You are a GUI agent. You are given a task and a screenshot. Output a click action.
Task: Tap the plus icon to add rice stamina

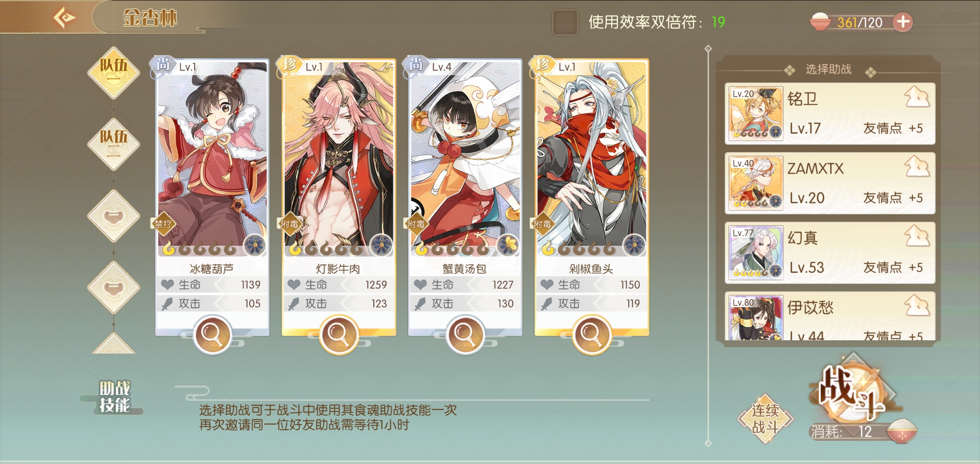pos(903,22)
